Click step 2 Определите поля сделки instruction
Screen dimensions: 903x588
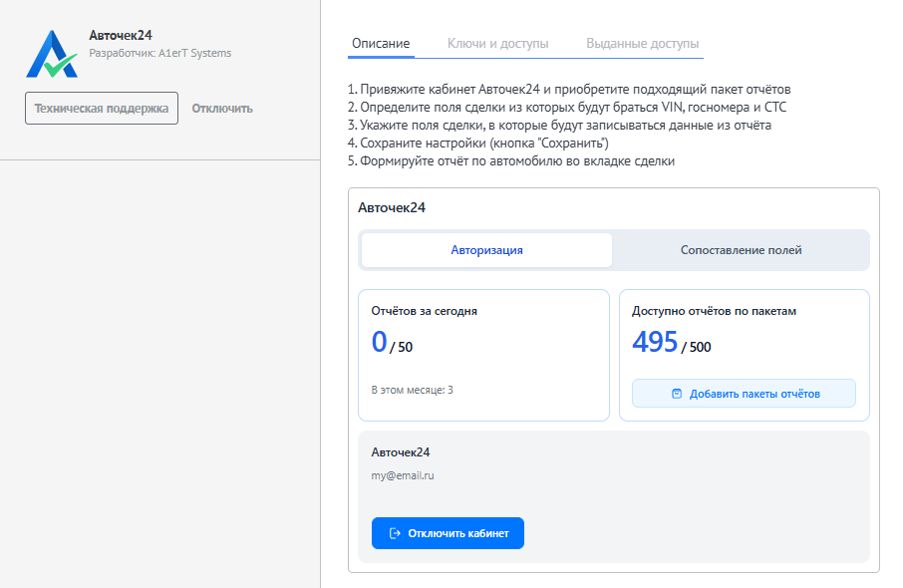(567, 107)
